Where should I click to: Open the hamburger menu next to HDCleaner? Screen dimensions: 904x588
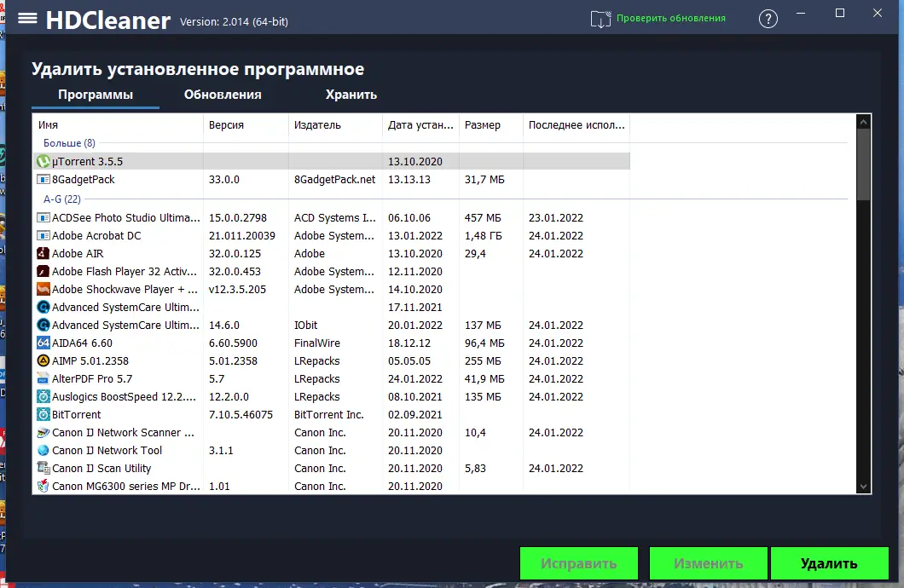[27, 19]
